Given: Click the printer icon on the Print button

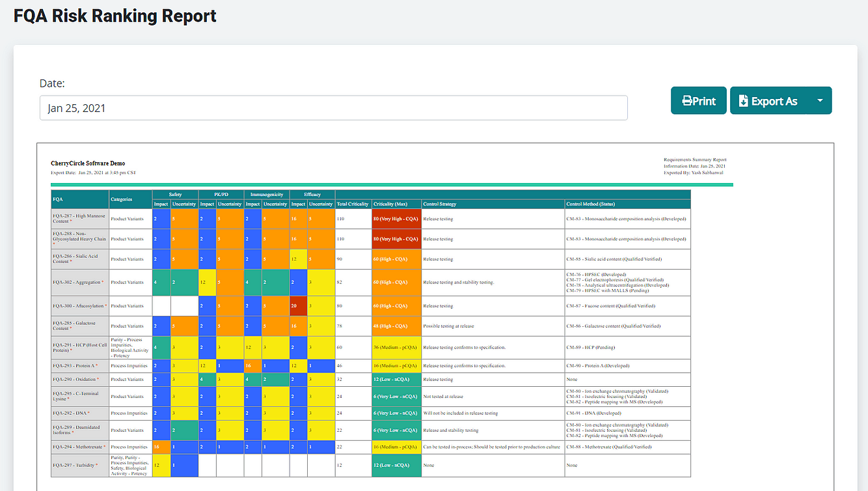Looking at the screenshot, I should (687, 100).
